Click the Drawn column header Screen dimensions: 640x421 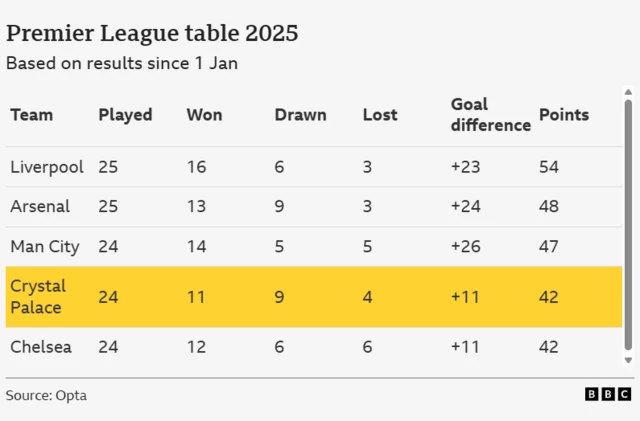pos(300,115)
